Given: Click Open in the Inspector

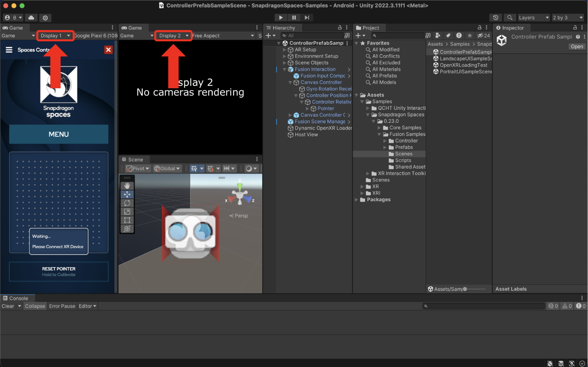Looking at the screenshot, I should coord(577,47).
